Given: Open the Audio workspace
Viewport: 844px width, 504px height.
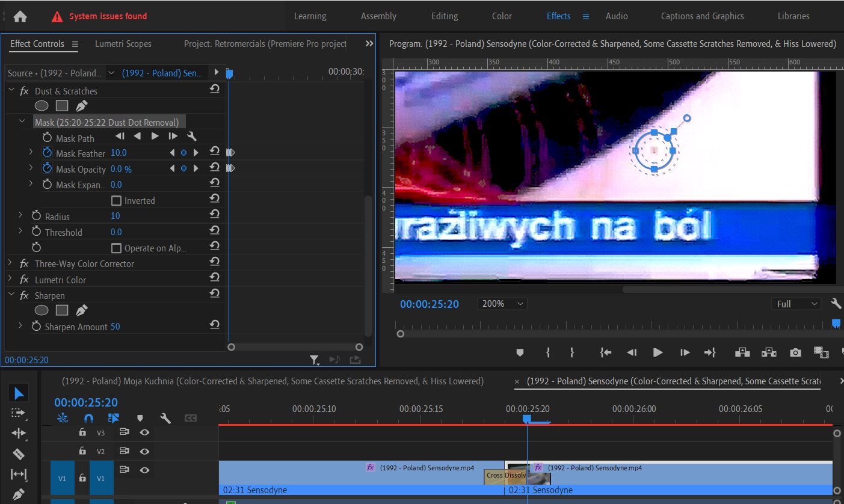Looking at the screenshot, I should tap(617, 16).
